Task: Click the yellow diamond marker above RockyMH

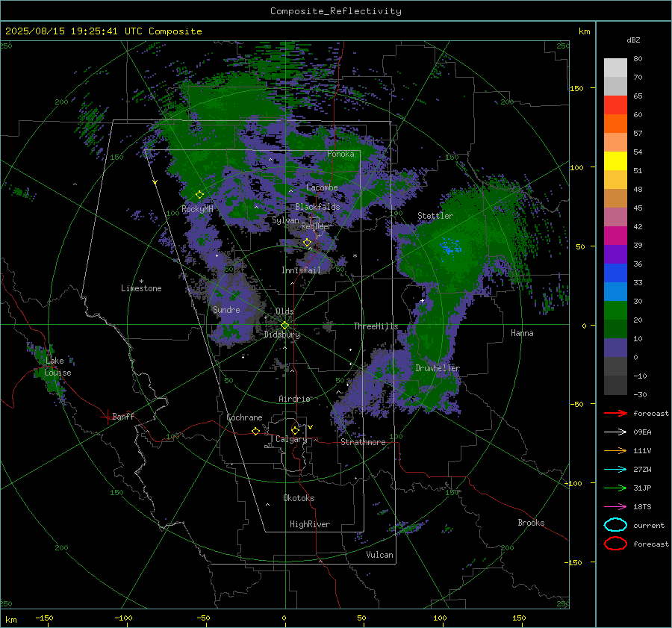Action: point(199,195)
